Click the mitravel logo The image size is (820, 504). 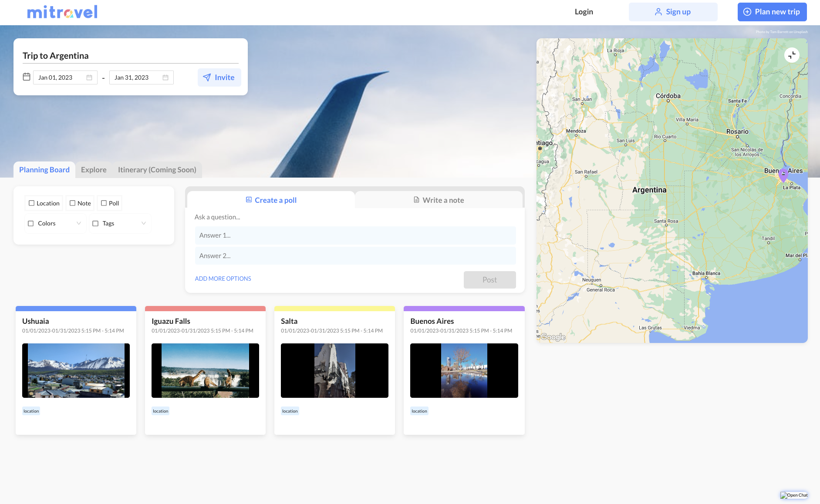[x=62, y=12]
